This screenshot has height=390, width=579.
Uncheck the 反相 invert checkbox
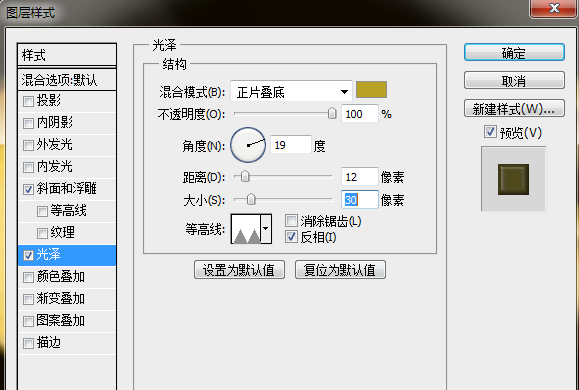291,237
